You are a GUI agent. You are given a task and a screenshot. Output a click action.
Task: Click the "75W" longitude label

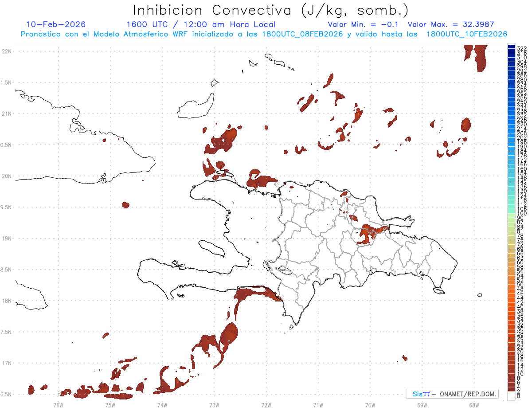(x=110, y=404)
